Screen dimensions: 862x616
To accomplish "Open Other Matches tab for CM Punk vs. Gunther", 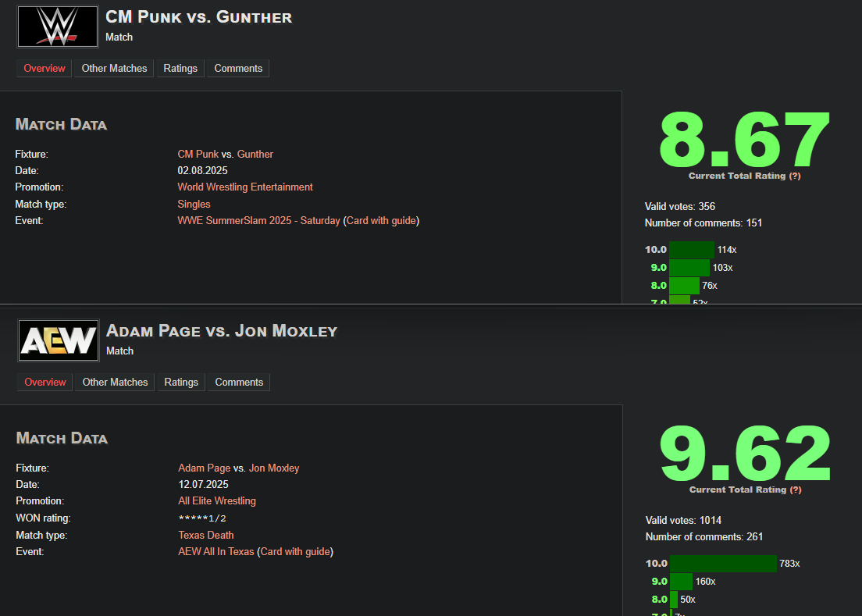I will pyautogui.click(x=114, y=69).
